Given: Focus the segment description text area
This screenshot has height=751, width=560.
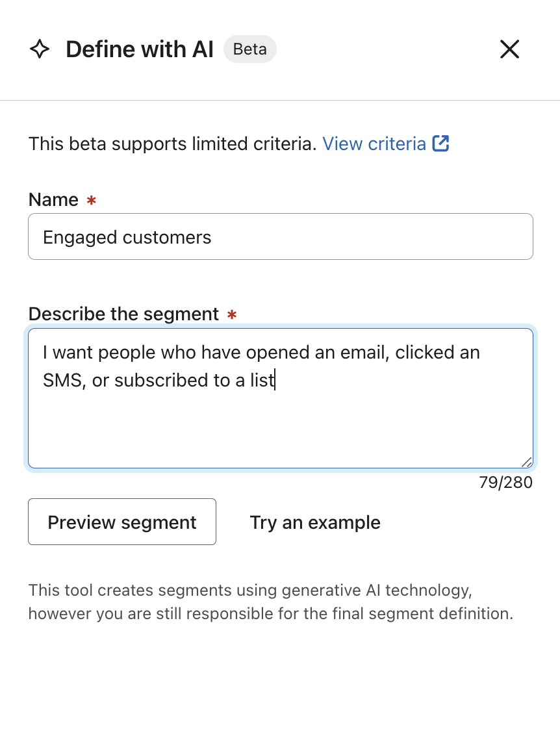Looking at the screenshot, I should pyautogui.click(x=279, y=396).
